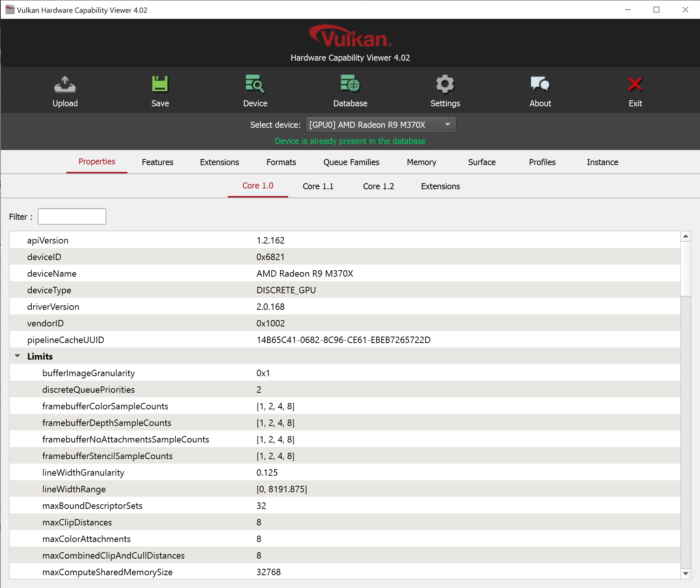This screenshot has height=588, width=700.
Task: Select the framebufferColorSampleCounts row
Action: (x=345, y=406)
